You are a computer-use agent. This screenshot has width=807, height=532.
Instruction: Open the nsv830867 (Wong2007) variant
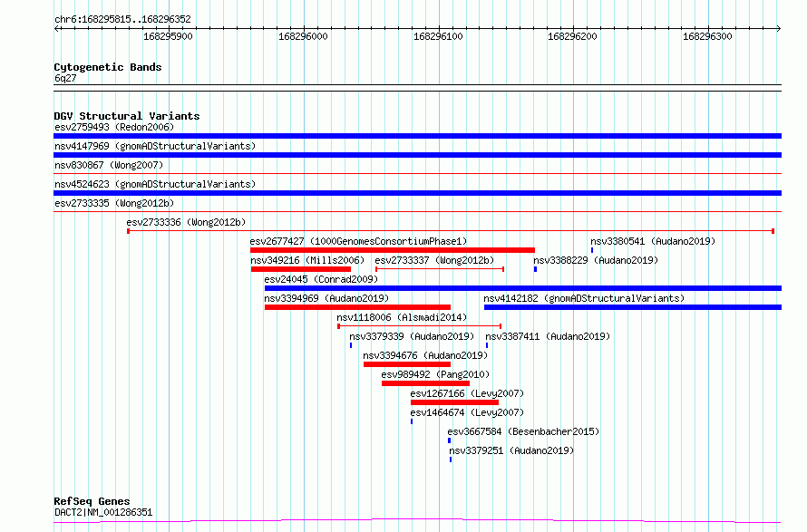coord(109,165)
